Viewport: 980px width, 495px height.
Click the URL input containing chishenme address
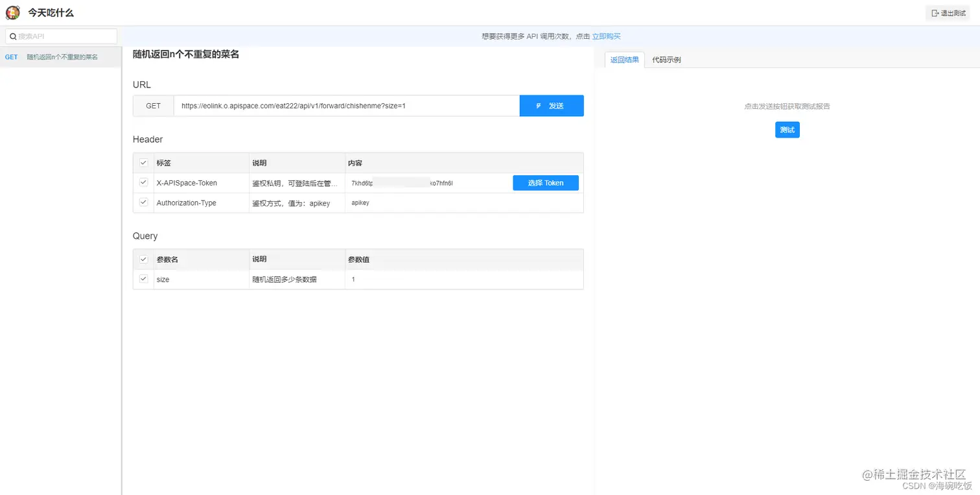coord(344,106)
